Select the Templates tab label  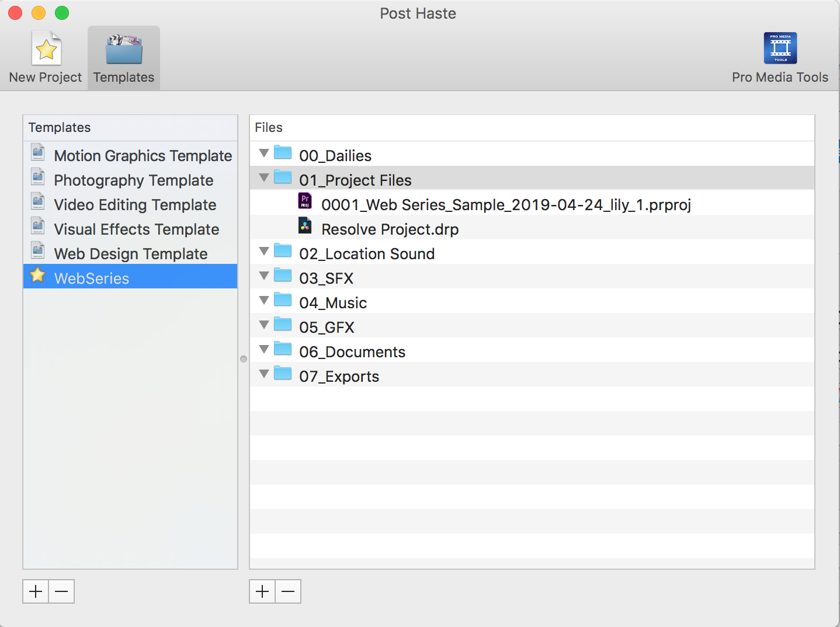point(124,77)
